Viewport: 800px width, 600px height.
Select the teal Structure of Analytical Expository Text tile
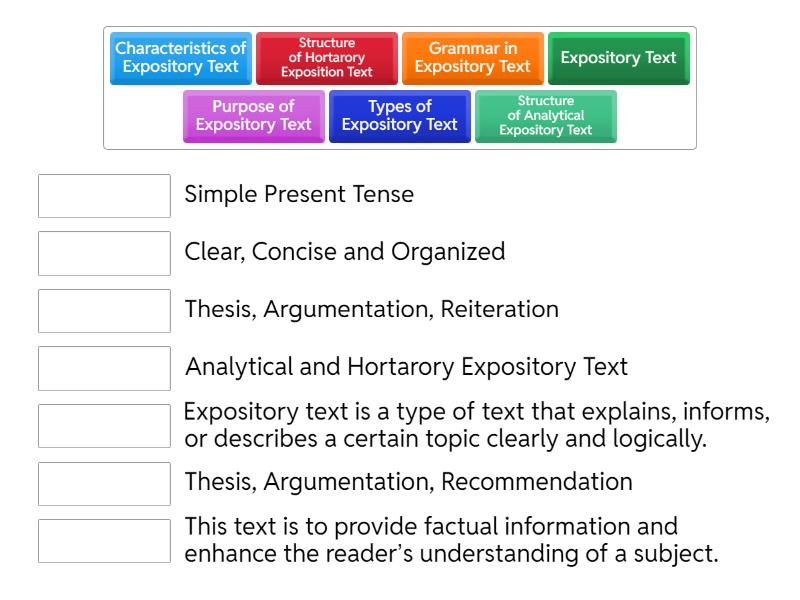(546, 116)
